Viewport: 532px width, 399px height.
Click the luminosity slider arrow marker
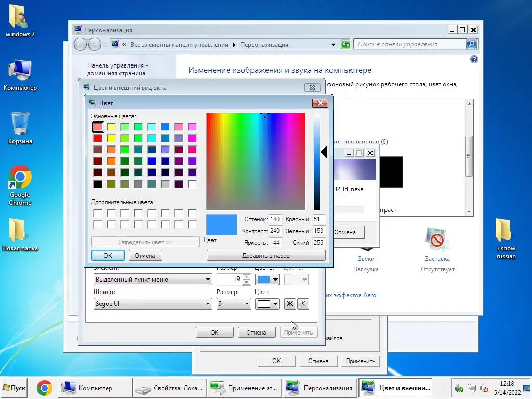point(324,152)
